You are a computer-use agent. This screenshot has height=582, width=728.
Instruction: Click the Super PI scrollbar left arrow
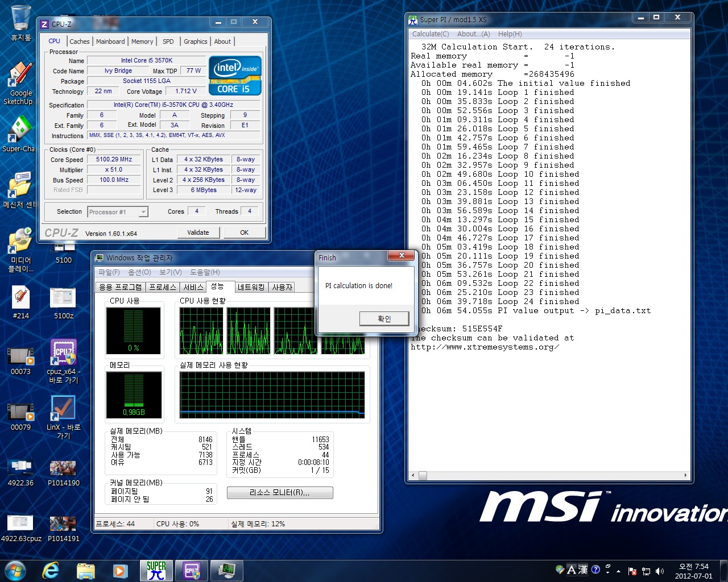pos(413,475)
